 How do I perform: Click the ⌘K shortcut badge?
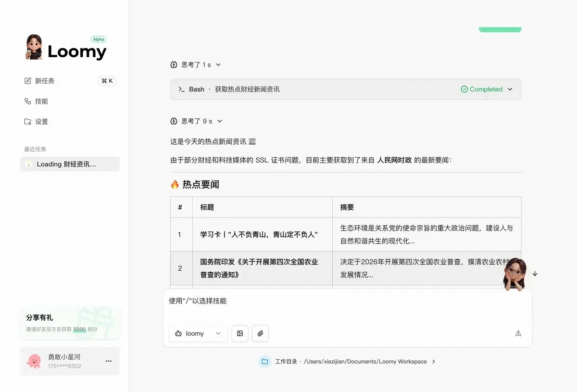pos(107,81)
